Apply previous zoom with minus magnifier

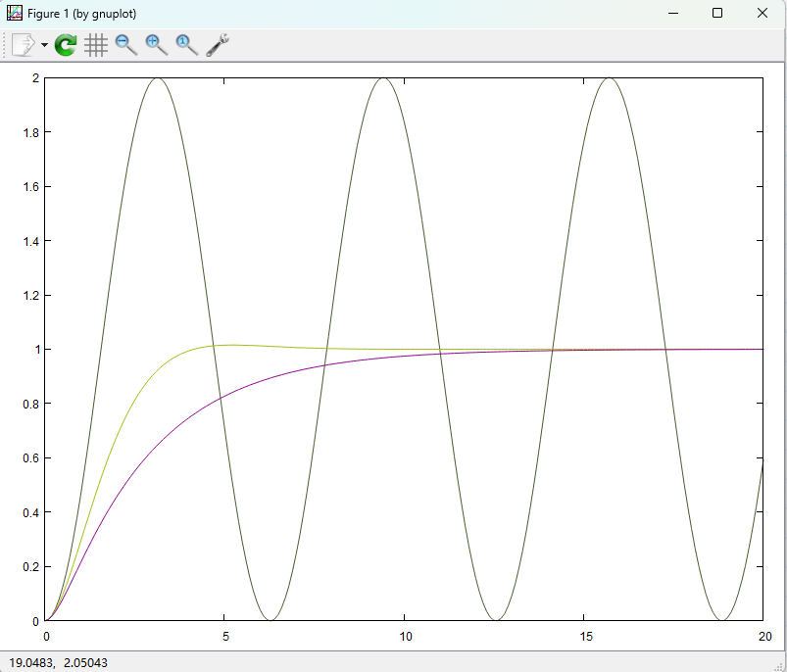(x=126, y=45)
